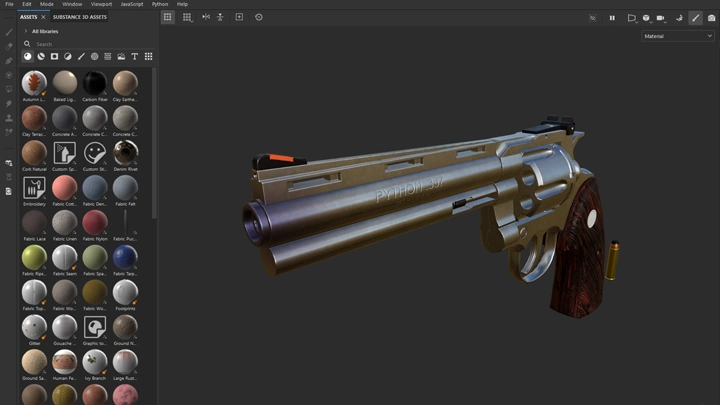
Task: Select the Fabric Seam material
Action: (64, 258)
